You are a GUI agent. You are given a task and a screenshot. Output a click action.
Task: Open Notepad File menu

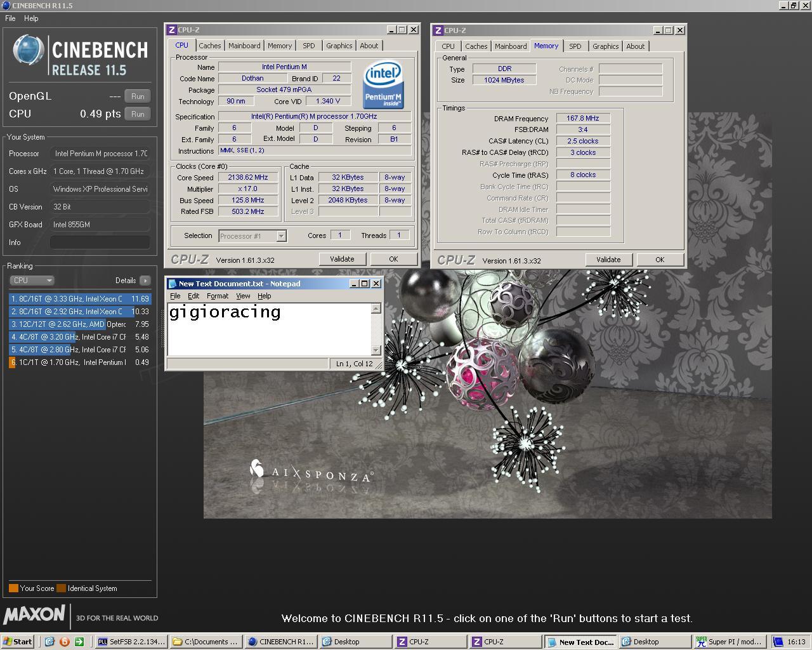tap(175, 296)
